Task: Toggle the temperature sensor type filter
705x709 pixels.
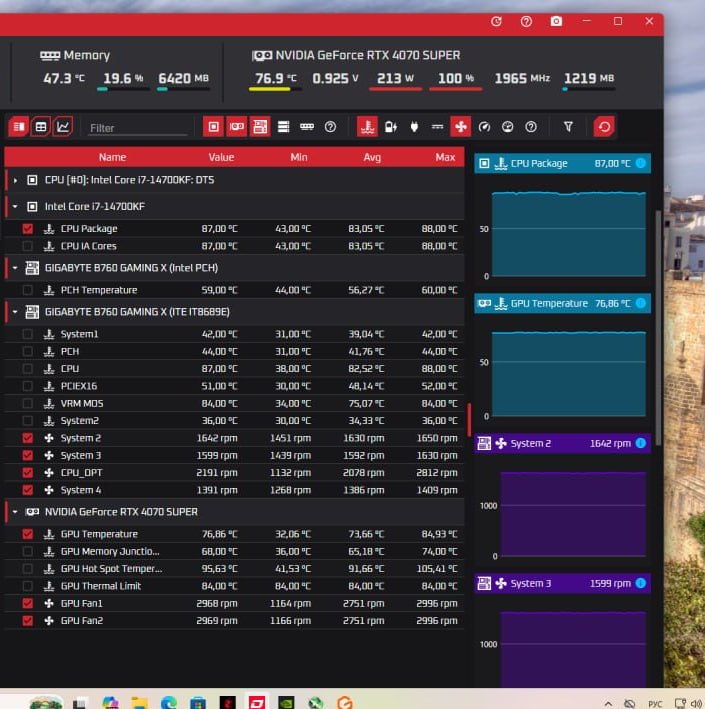Action: [367, 127]
